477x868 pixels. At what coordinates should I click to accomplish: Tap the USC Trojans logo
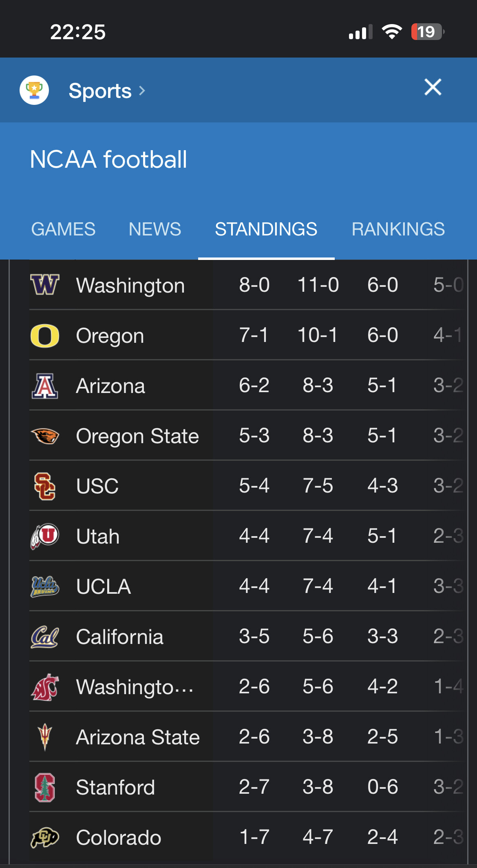point(45,486)
